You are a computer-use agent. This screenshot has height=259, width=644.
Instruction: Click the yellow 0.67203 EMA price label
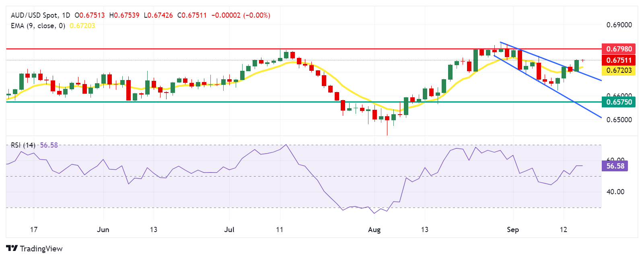(x=619, y=70)
